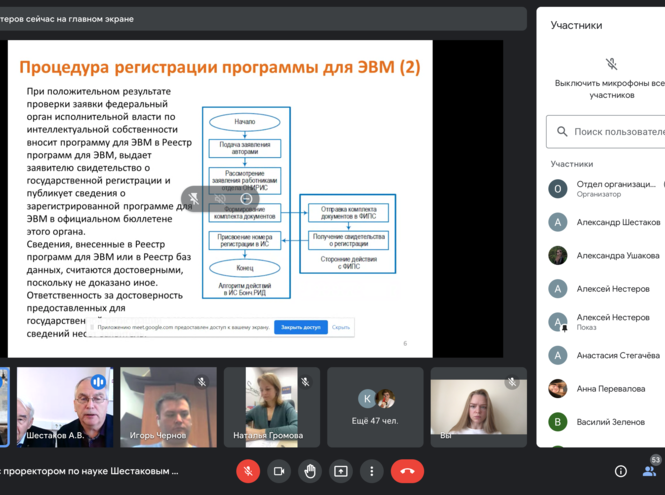Click Василий Зеленов's green B avatar

[x=558, y=422]
